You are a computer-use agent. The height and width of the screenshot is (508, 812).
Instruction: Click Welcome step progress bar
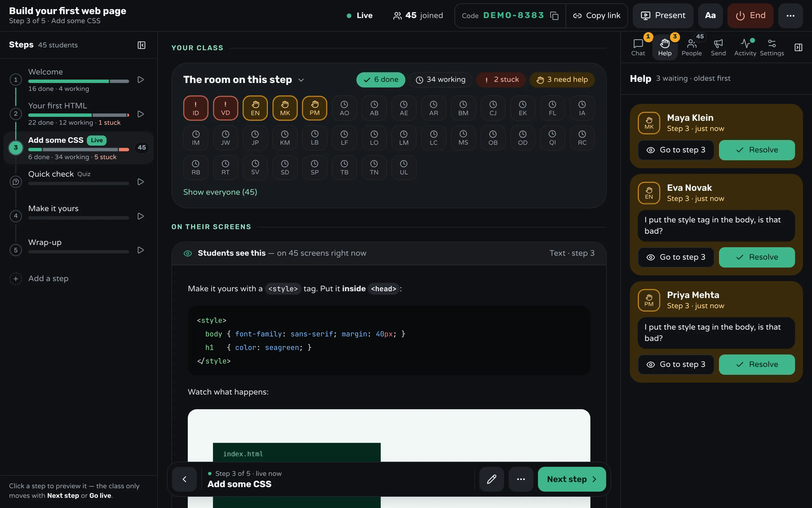[x=78, y=81]
